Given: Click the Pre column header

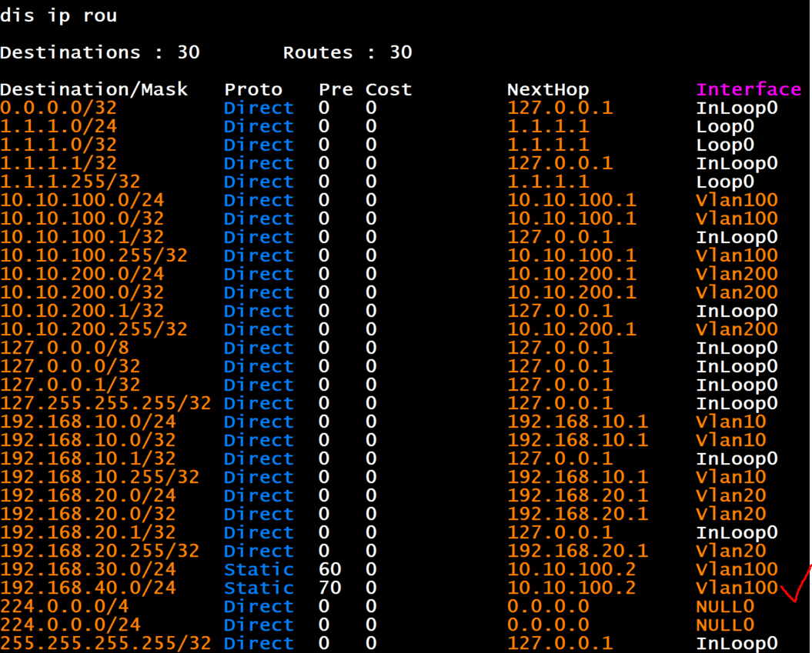Looking at the screenshot, I should click(336, 89).
